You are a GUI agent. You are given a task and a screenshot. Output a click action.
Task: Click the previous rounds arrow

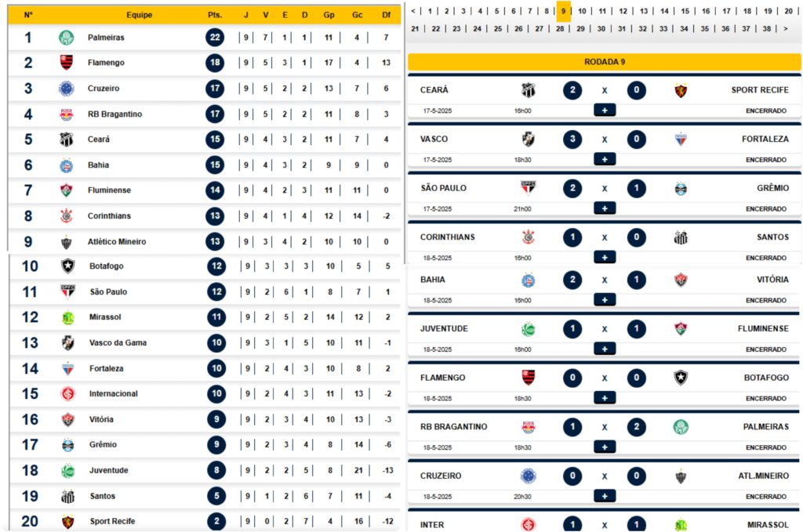[x=413, y=11]
